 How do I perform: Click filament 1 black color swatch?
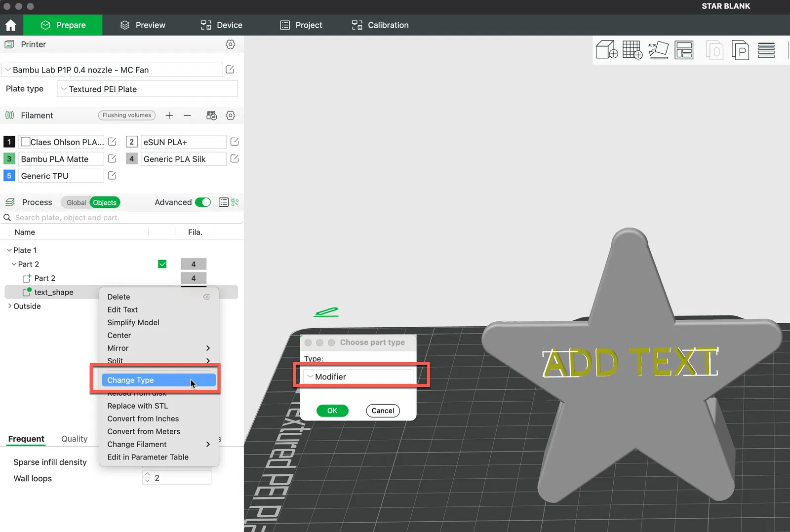(x=9, y=142)
